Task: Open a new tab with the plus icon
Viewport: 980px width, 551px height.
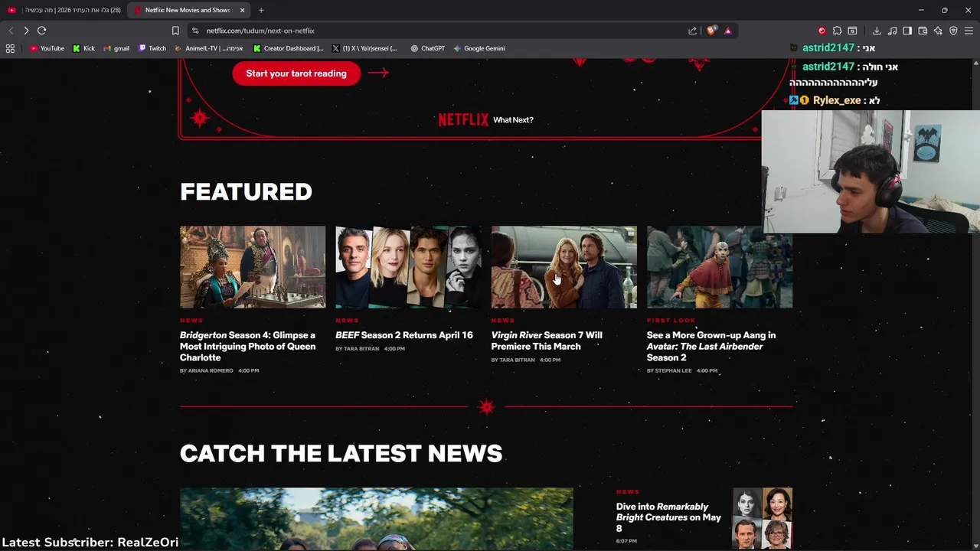Action: pyautogui.click(x=261, y=10)
